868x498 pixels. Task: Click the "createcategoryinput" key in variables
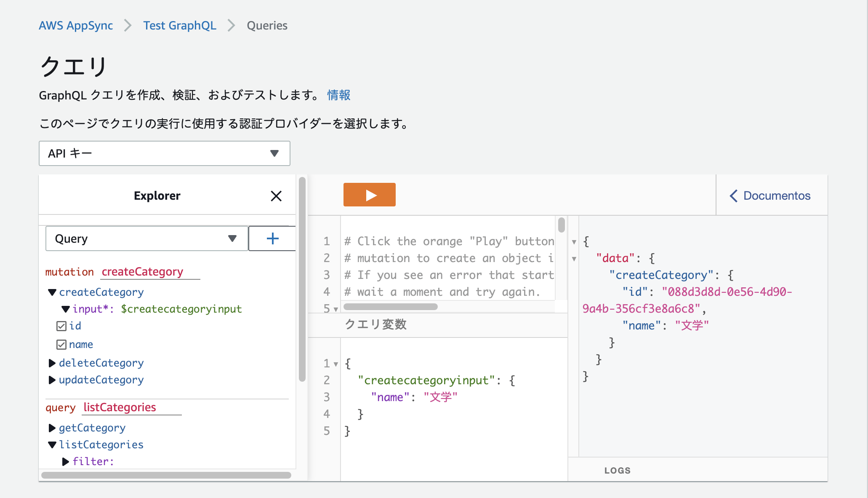426,380
